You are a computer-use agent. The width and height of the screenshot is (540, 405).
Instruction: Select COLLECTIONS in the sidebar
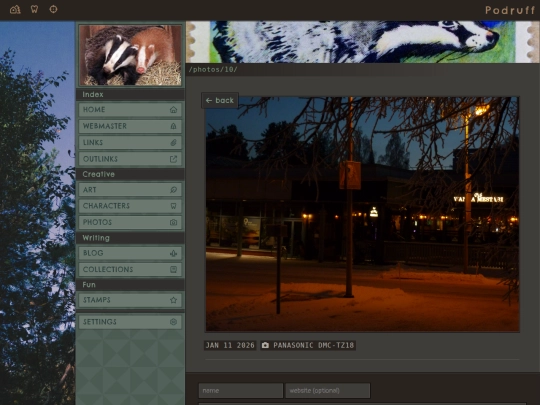(130, 269)
